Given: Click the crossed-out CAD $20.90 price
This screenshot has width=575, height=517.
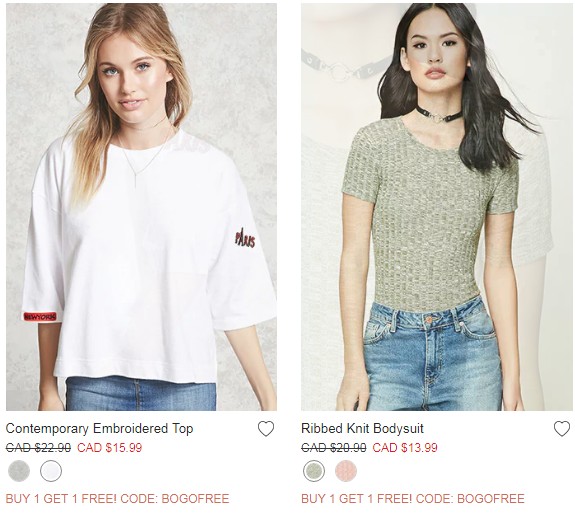Looking at the screenshot, I should point(334,448).
